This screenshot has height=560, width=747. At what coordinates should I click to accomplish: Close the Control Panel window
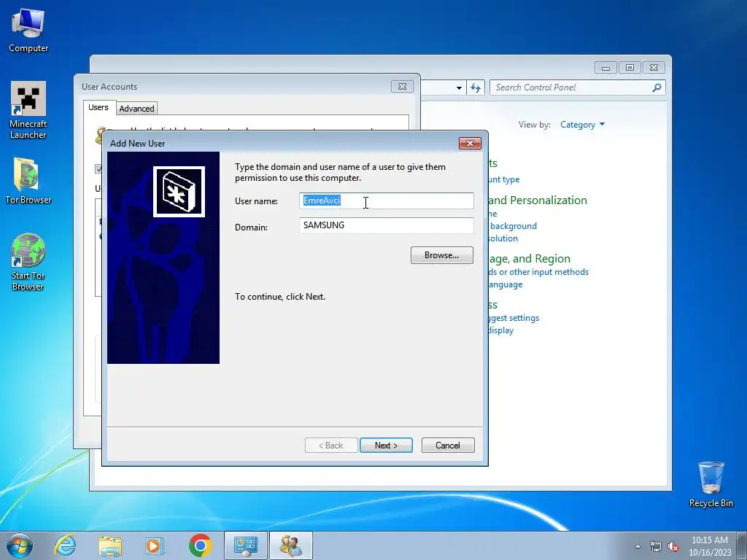coord(654,68)
